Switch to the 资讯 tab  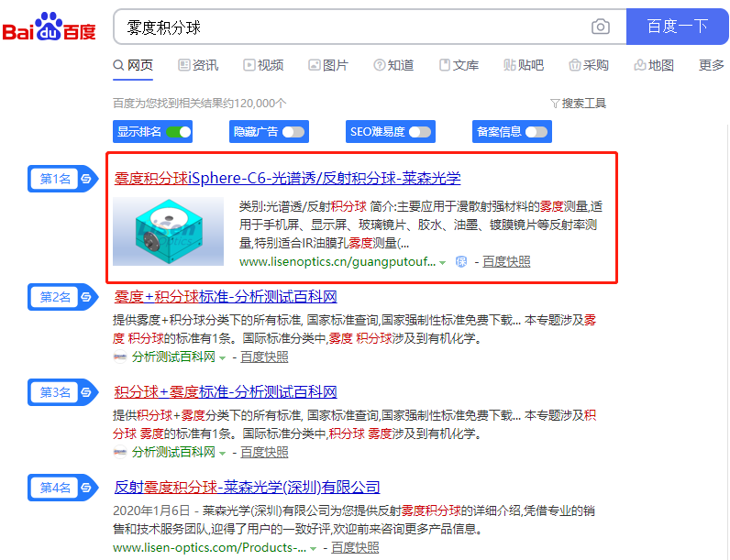click(x=198, y=65)
